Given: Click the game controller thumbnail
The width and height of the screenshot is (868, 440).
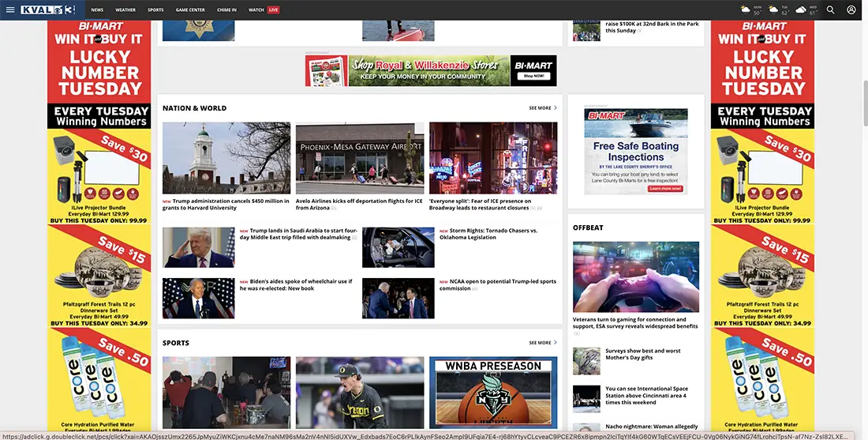Looking at the screenshot, I should tap(635, 276).
